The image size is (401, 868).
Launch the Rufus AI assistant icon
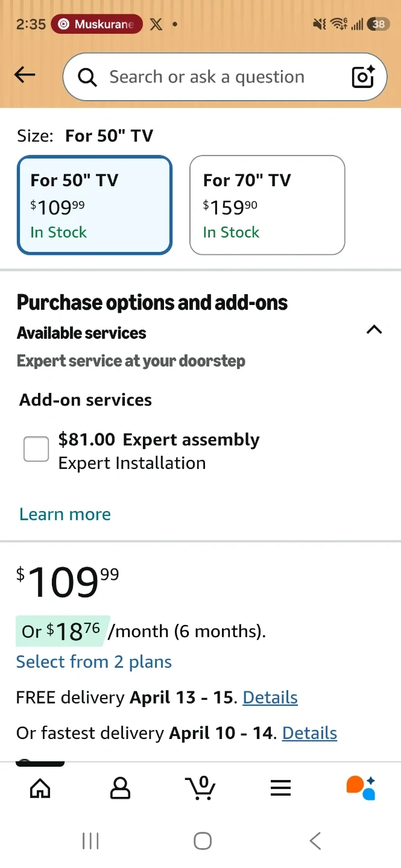tap(361, 787)
